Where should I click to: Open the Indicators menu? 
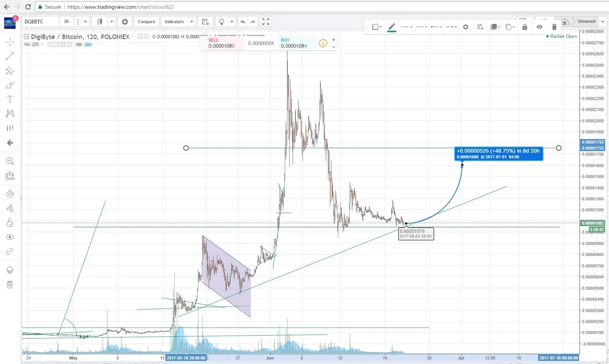tap(174, 21)
